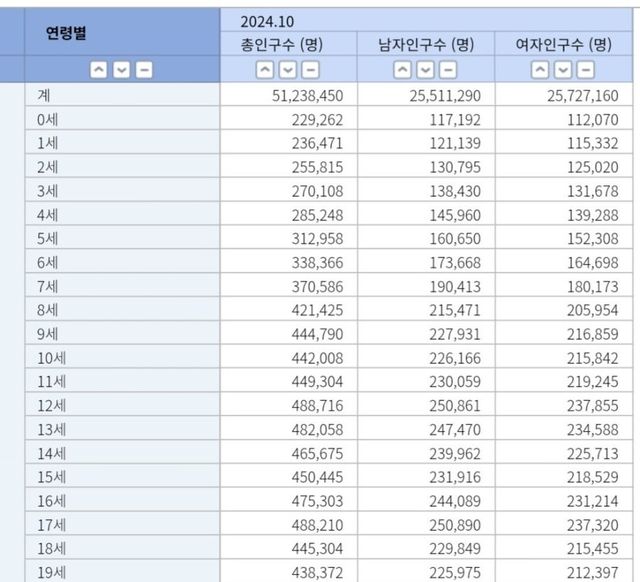This screenshot has width=640, height=582.
Task: Sort 연령별 column in ascending order
Action: [98, 70]
